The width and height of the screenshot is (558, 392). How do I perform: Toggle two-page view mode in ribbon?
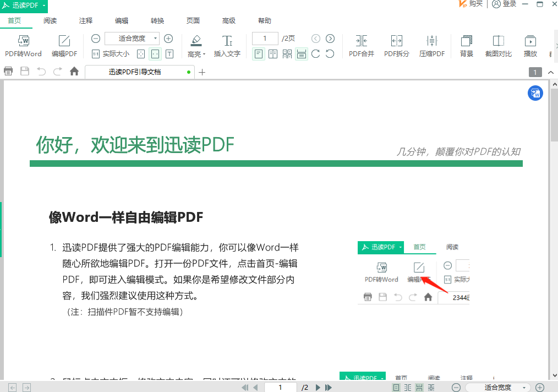pyautogui.click(x=273, y=54)
